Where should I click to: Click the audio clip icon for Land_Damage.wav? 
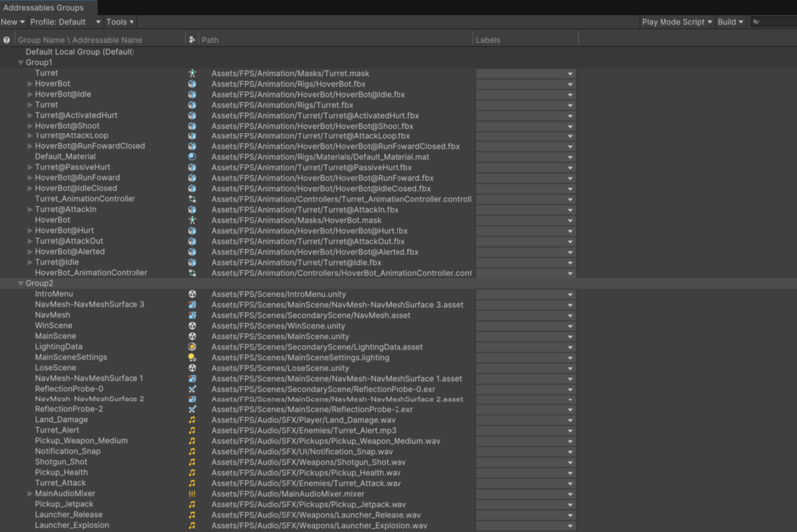[x=192, y=420]
